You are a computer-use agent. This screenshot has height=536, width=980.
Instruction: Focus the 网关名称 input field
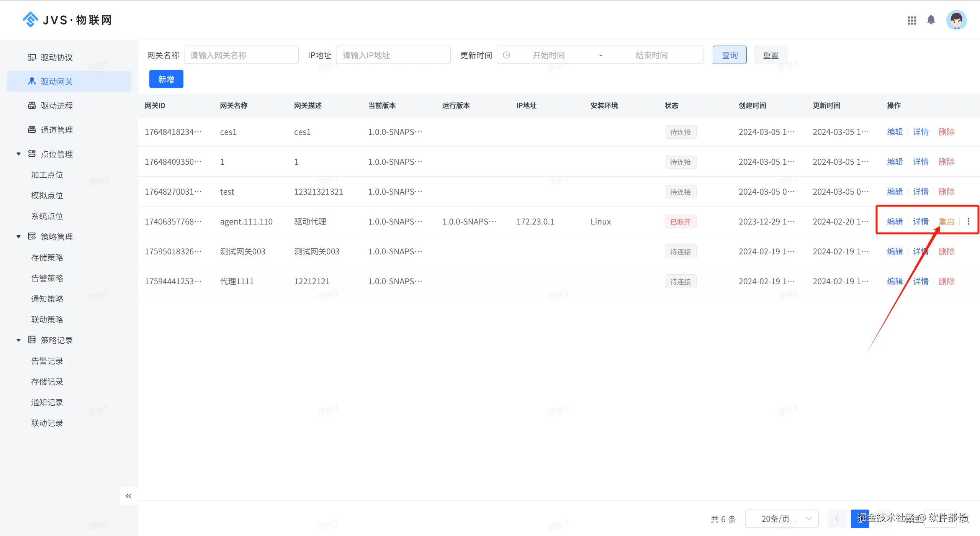(241, 55)
